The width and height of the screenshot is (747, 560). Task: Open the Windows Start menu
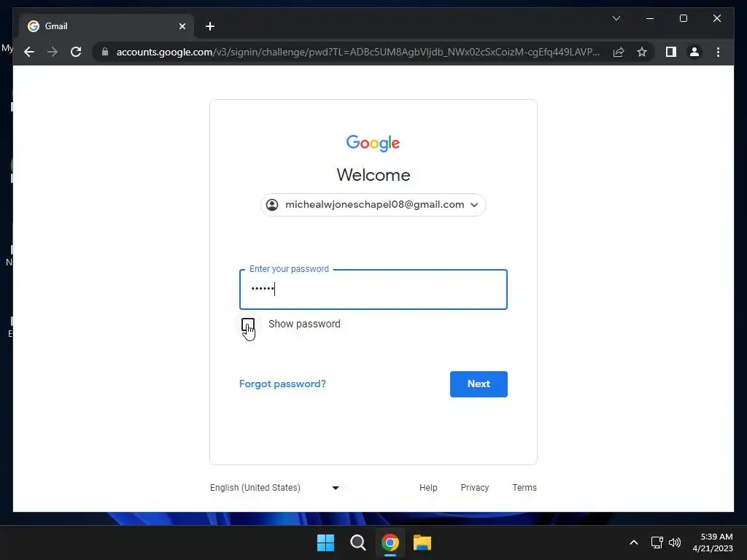[x=326, y=542]
